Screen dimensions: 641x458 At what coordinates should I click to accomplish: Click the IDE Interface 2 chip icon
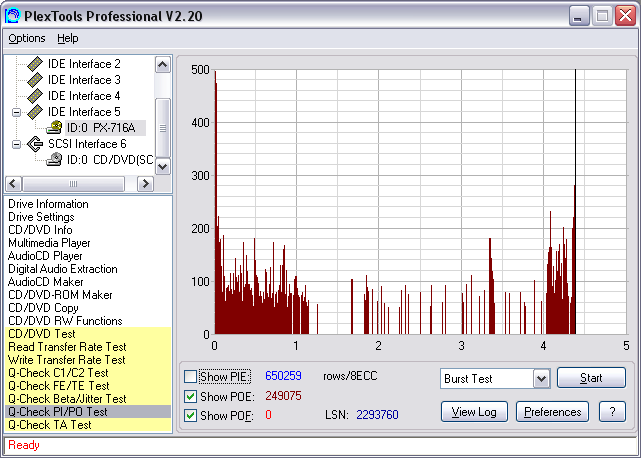coord(35,64)
